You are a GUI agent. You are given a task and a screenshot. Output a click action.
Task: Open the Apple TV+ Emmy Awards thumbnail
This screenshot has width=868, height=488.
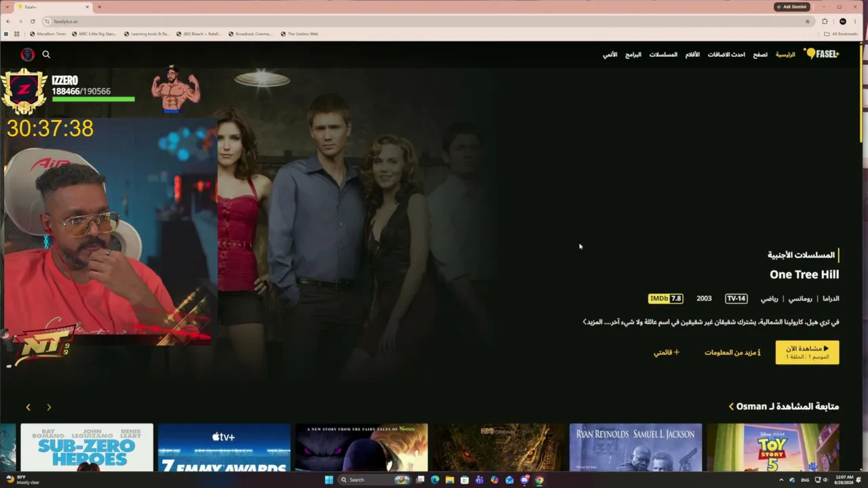pyautogui.click(x=224, y=447)
